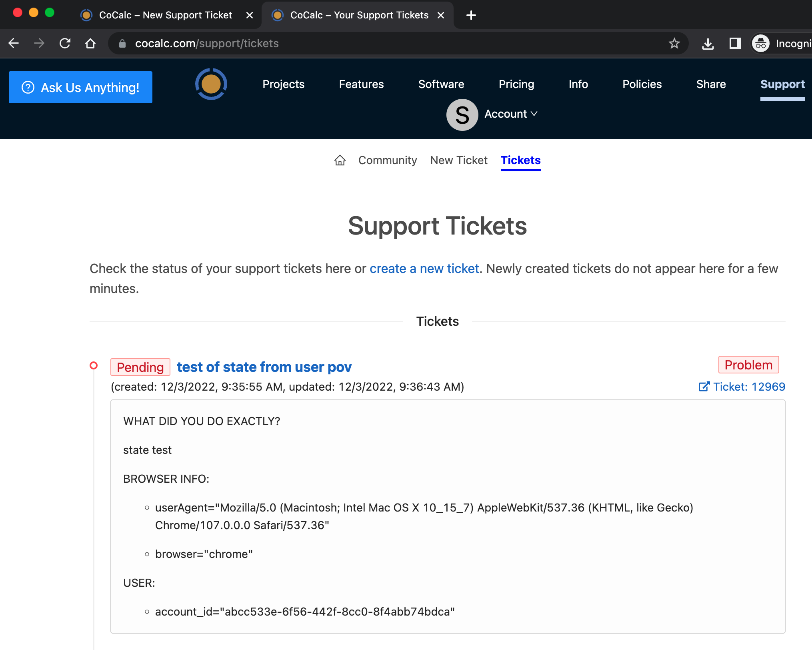This screenshot has height=650, width=812.
Task: Select the Tickets navigation item
Action: [x=520, y=160]
